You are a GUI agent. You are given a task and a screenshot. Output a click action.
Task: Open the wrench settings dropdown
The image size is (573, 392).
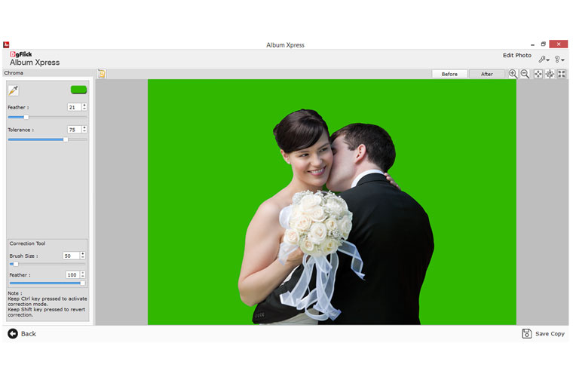544,60
